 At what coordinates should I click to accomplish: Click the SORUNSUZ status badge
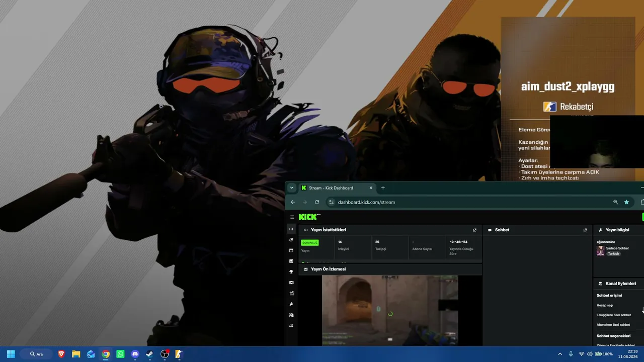pos(310,243)
